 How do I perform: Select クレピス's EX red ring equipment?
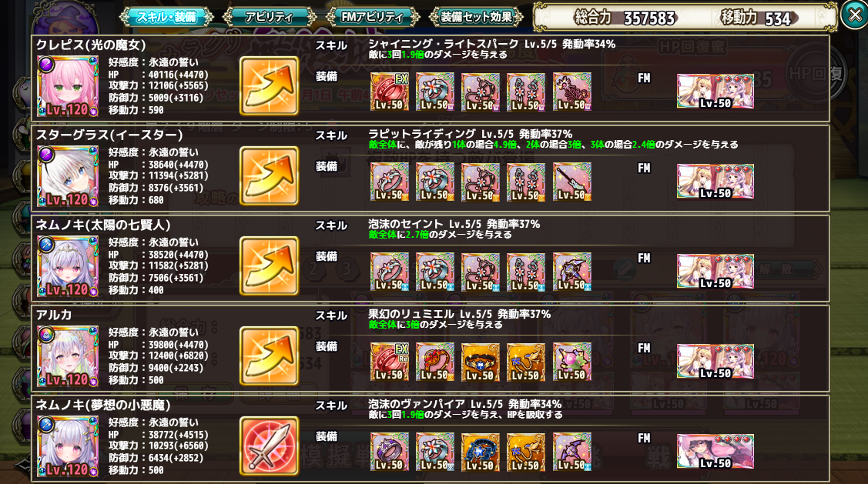coord(390,92)
